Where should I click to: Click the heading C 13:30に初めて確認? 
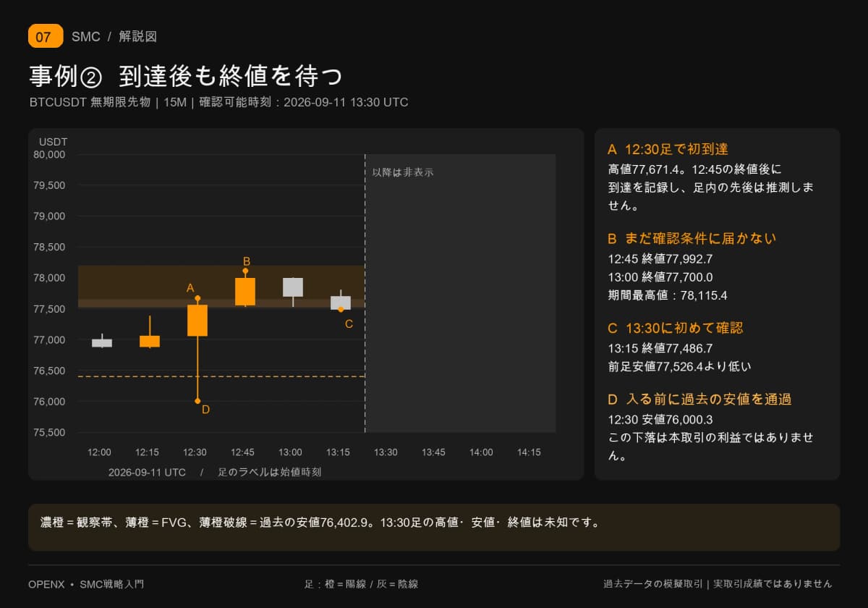tap(676, 328)
